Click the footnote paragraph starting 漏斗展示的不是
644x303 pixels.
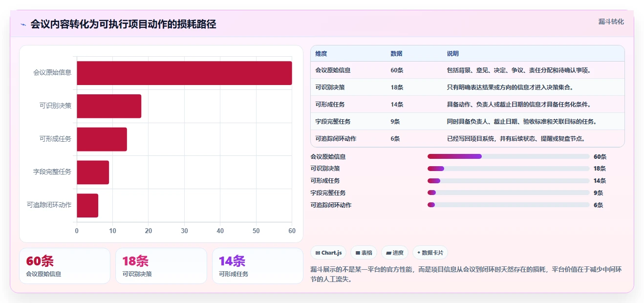(467, 275)
